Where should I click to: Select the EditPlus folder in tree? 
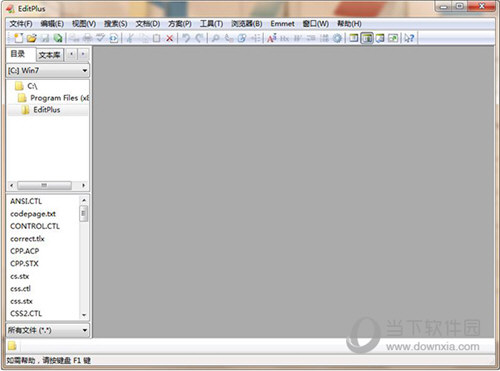[41, 110]
